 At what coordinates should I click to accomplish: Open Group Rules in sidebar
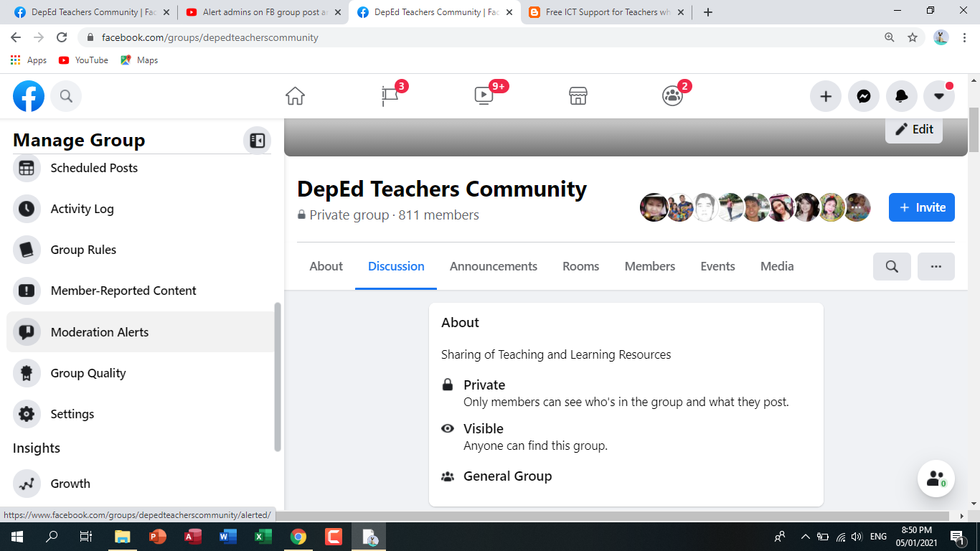click(x=141, y=250)
